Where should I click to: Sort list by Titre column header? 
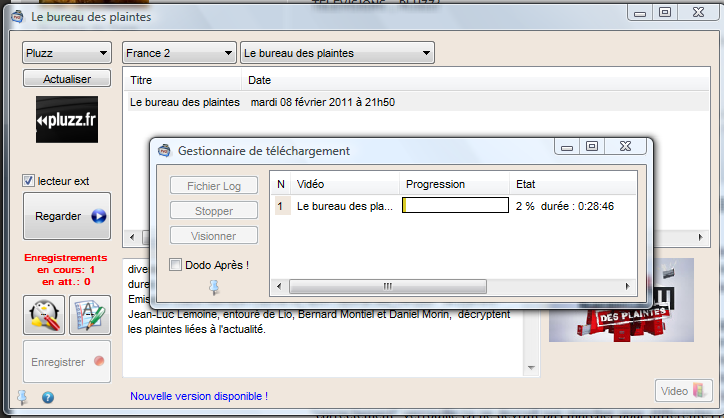coord(182,80)
